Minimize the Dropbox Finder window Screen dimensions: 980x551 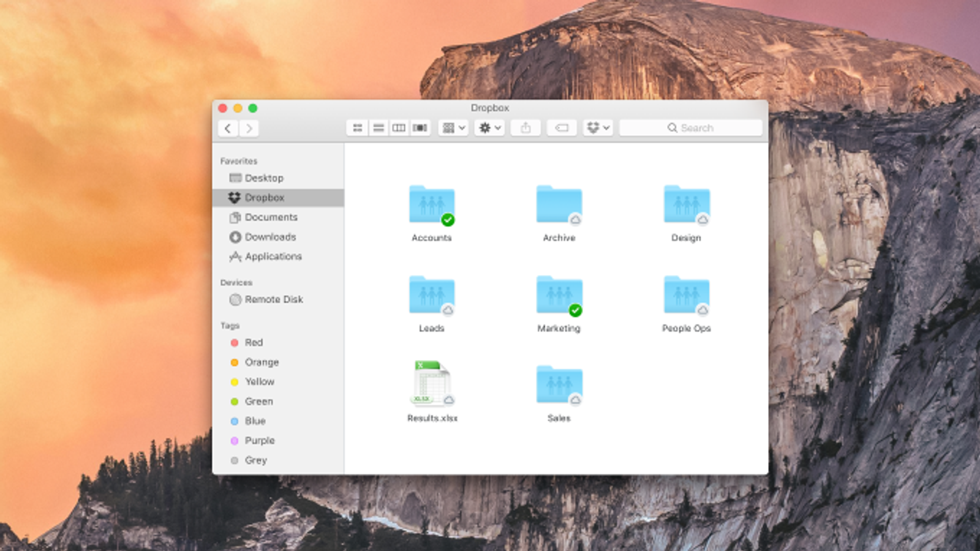[x=238, y=108]
